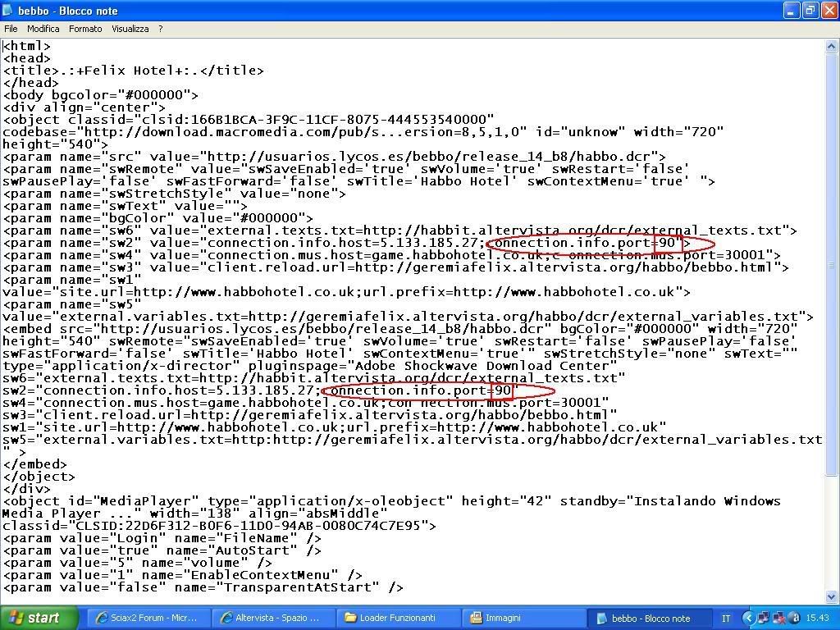Click the Internet Explorer icon on Sciax2 Forum button
Image resolution: width=840 pixels, height=630 pixels.
pos(101,618)
